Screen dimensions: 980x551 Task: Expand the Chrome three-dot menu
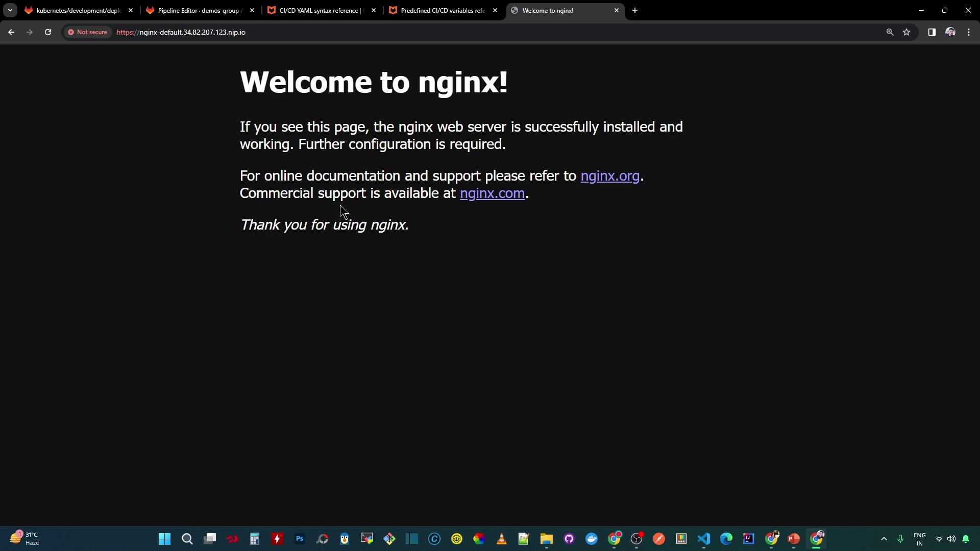(x=969, y=32)
